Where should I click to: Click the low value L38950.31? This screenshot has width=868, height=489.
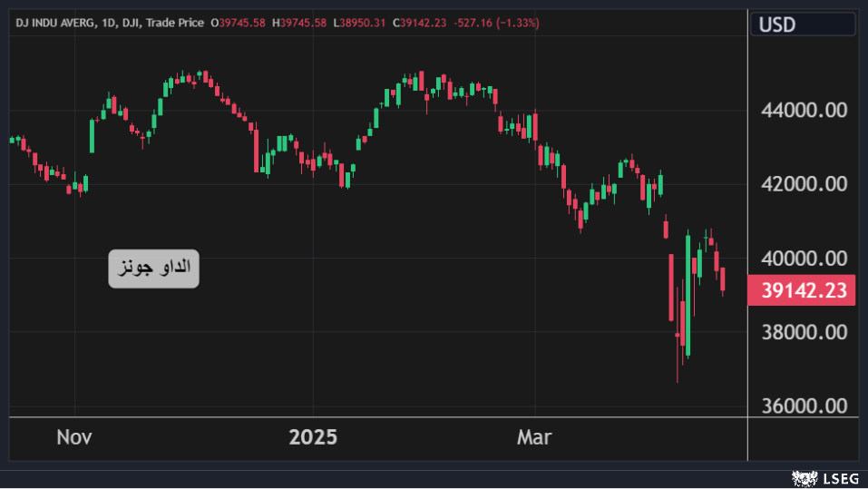click(359, 23)
